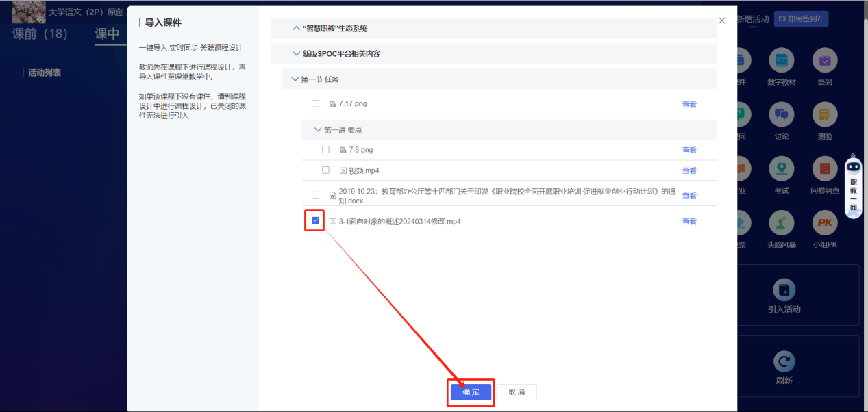
Task: Open the 讨论 discussion activity
Action: (x=782, y=115)
